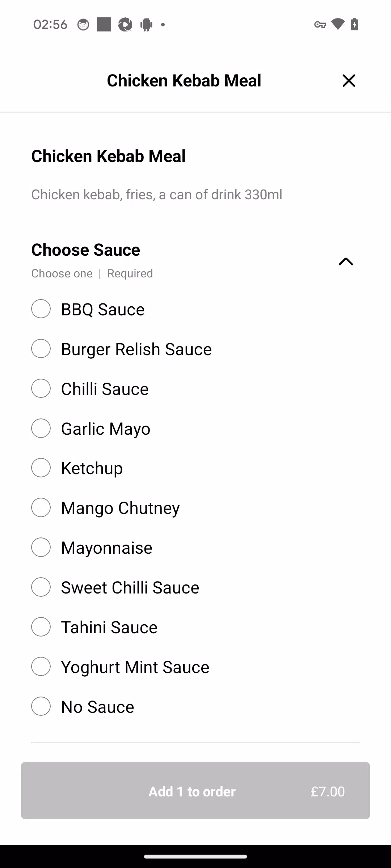Close the Chicken Kebab Meal dialog
The width and height of the screenshot is (391, 868).
(349, 80)
